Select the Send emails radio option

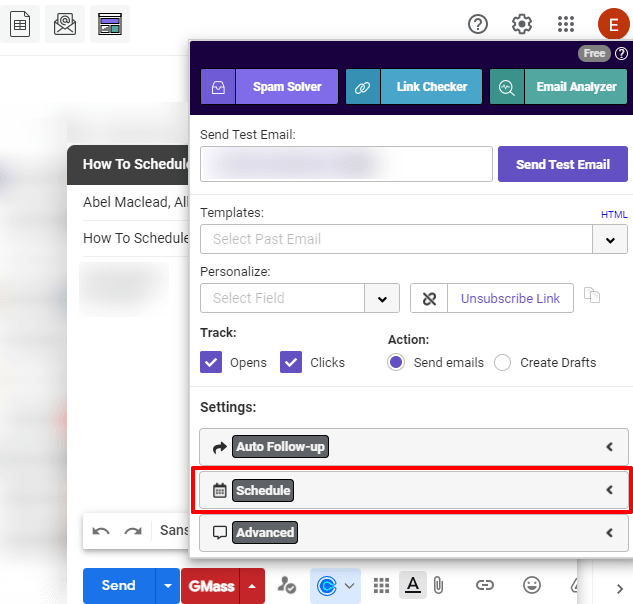[396, 362]
